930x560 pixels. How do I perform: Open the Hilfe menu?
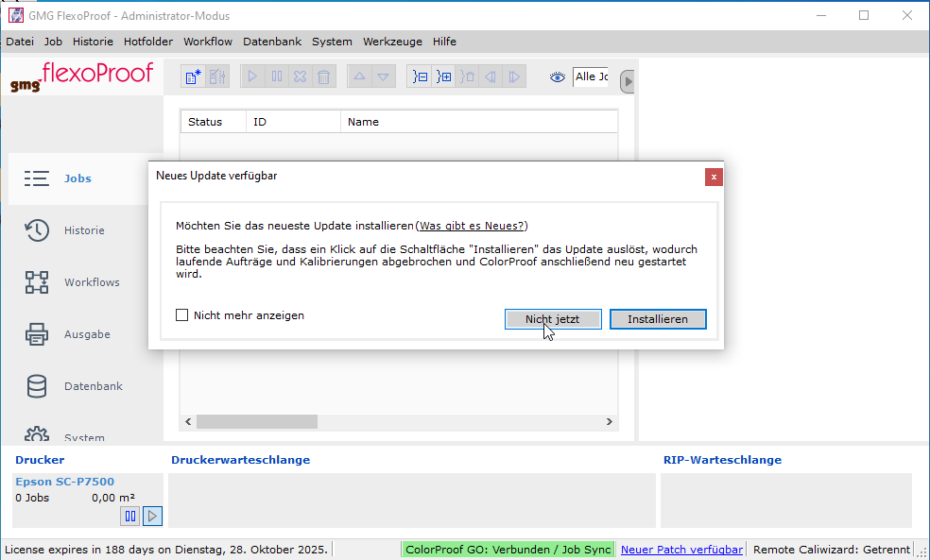pyautogui.click(x=445, y=42)
